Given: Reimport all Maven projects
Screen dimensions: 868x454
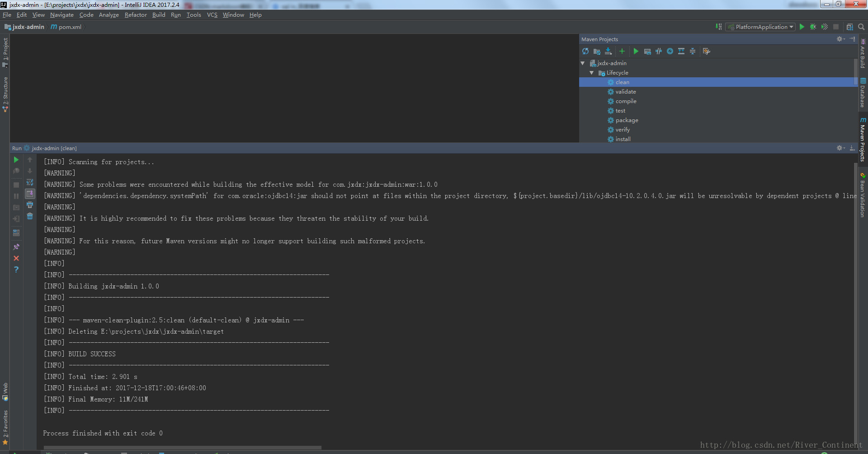Looking at the screenshot, I should click(585, 52).
